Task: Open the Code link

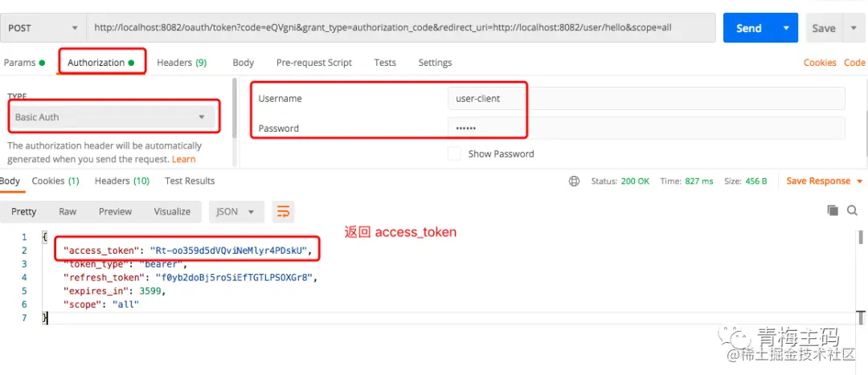Action: coord(854,63)
